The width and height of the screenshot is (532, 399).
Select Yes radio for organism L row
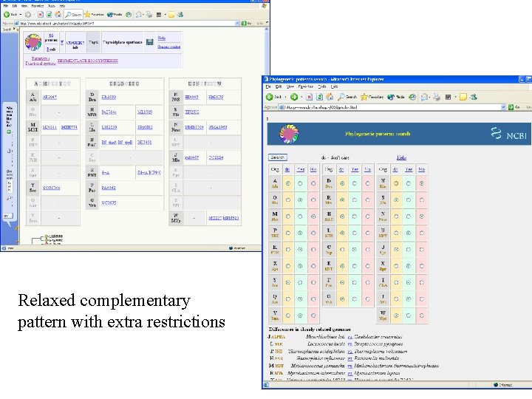pos(355,233)
